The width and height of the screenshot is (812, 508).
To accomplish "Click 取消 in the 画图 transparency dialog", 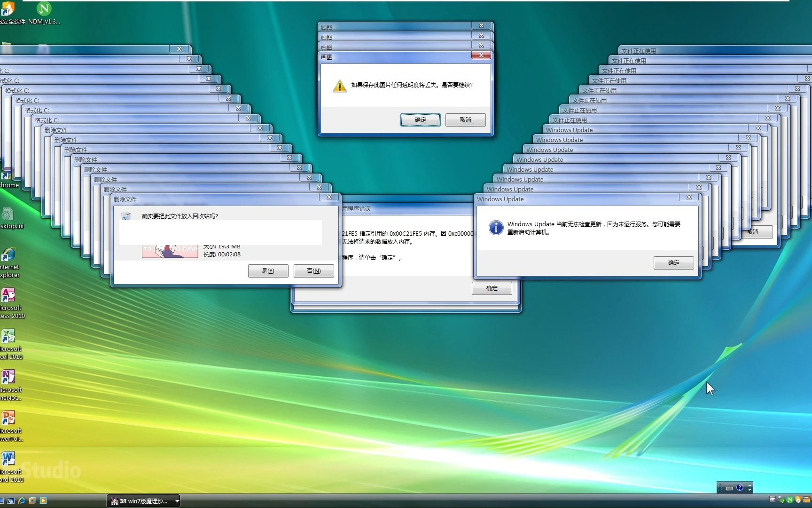I will pyautogui.click(x=466, y=120).
